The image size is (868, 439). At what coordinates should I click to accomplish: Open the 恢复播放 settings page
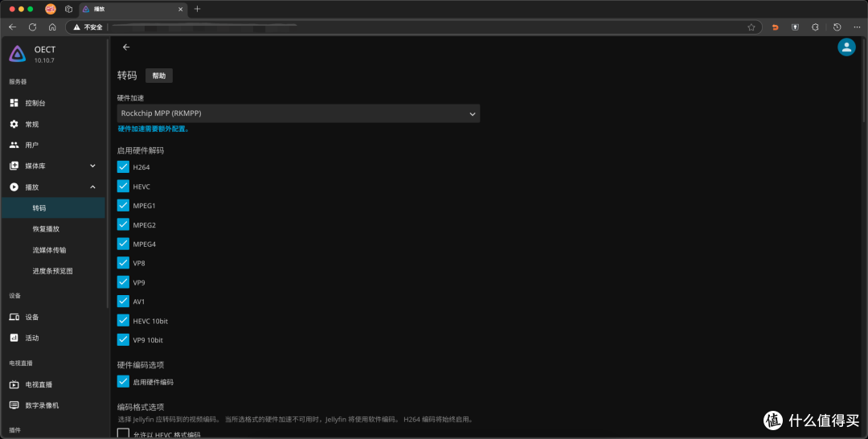[x=54, y=228]
